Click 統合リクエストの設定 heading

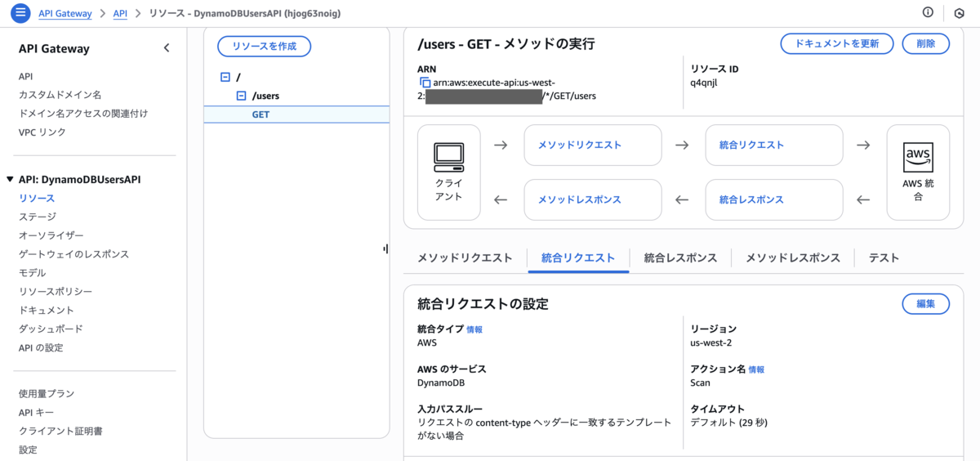pyautogui.click(x=483, y=304)
